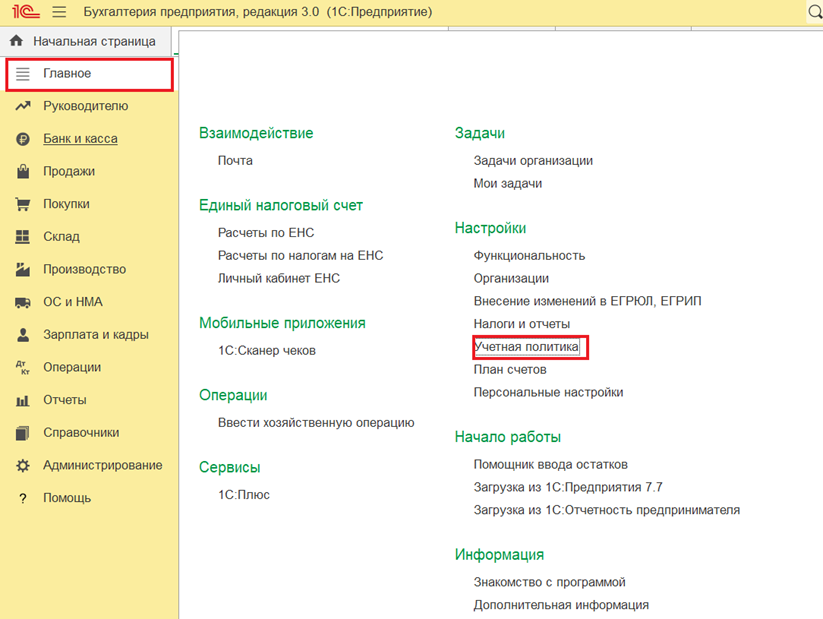Screen dimensions: 823x619
Task: Open План счетов
Action: tap(510, 370)
